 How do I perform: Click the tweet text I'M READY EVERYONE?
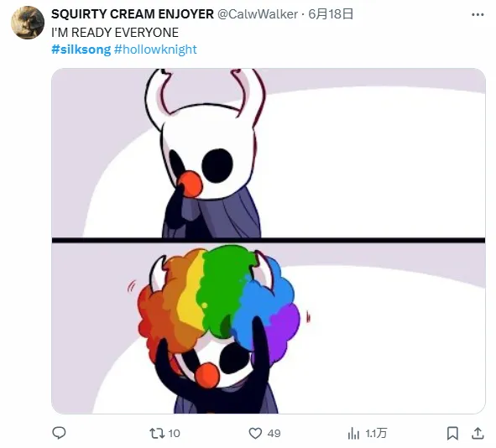point(115,33)
